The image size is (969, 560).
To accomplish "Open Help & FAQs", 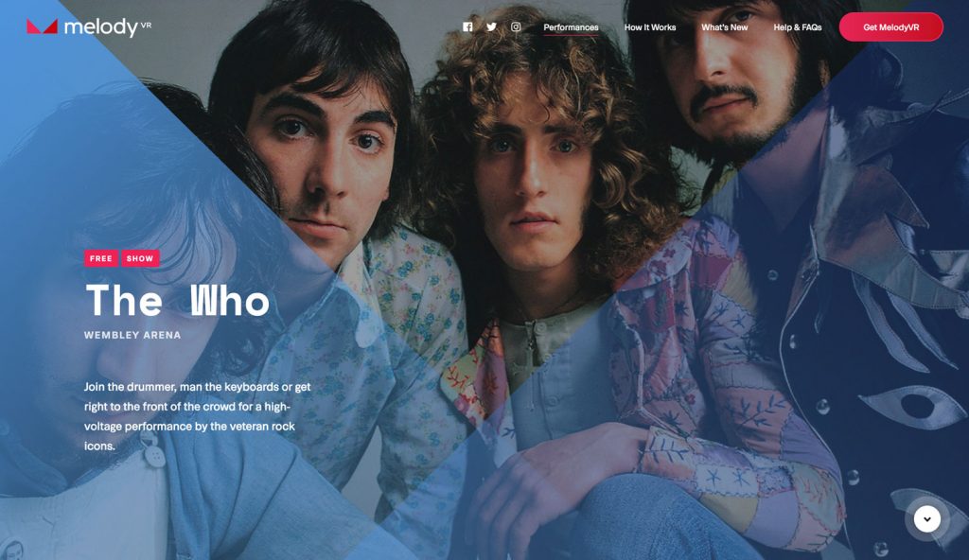I will [797, 27].
